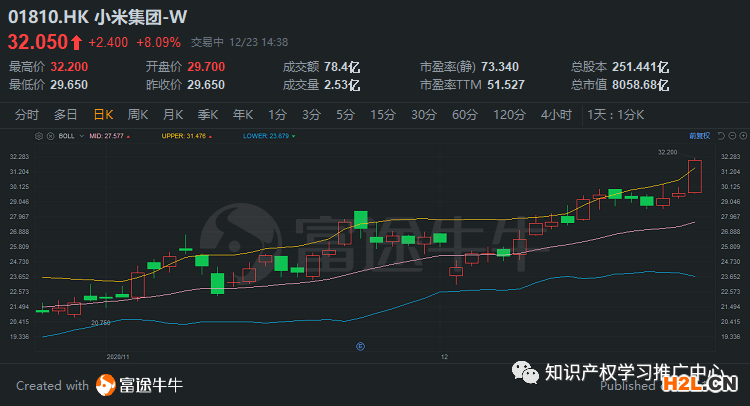The image size is (750, 406).
Task: Open BOLL indicator settings gear
Action: point(39,136)
